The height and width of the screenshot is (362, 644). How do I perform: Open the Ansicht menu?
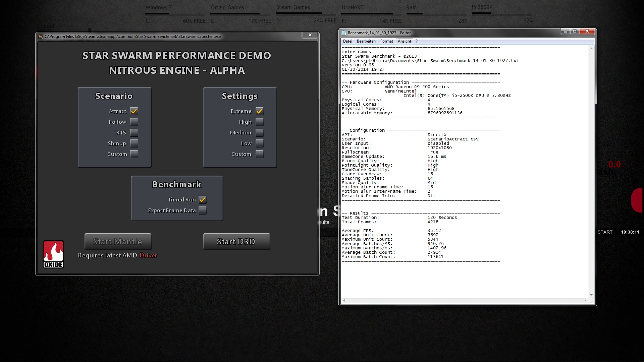click(x=404, y=41)
